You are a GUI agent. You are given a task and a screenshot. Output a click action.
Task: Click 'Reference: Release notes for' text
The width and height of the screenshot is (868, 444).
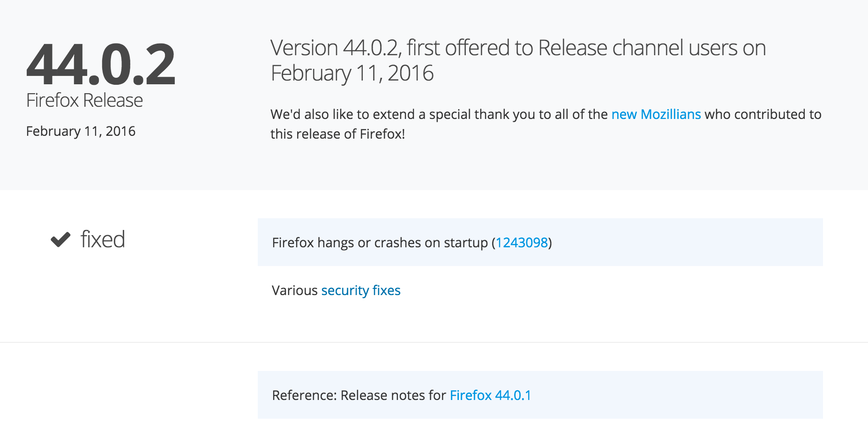(x=359, y=395)
